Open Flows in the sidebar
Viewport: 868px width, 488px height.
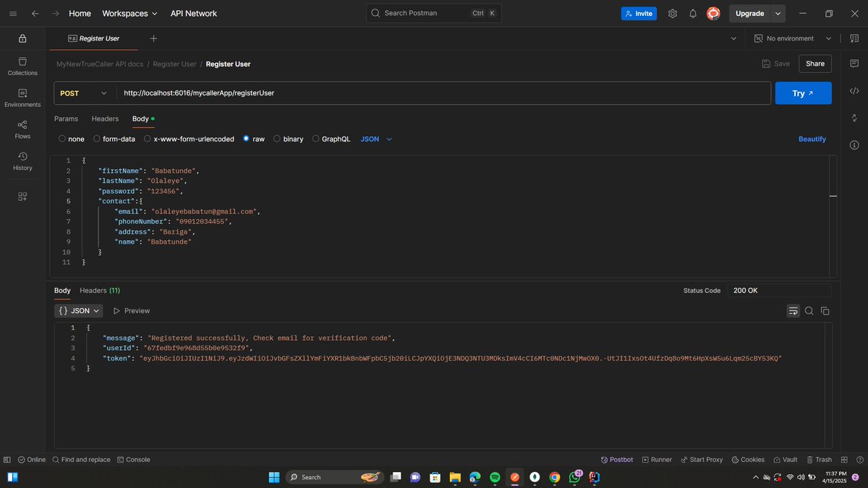pos(22,130)
